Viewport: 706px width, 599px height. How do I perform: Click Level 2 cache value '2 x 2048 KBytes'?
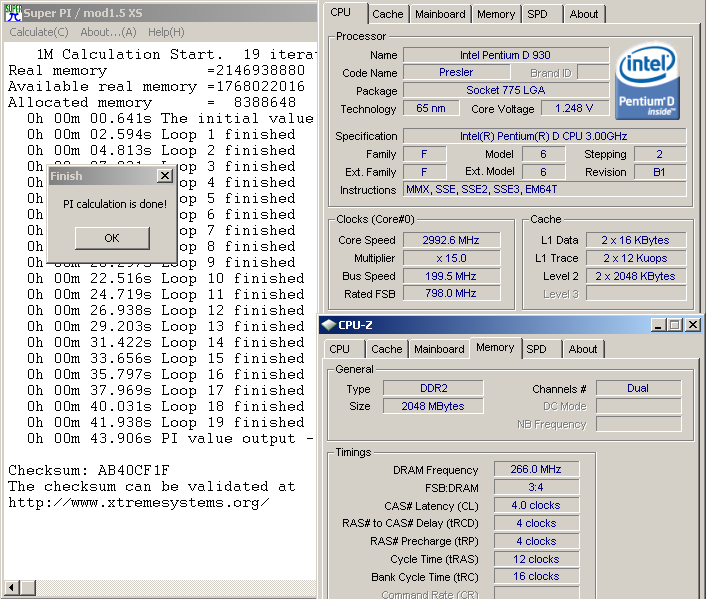(x=636, y=276)
